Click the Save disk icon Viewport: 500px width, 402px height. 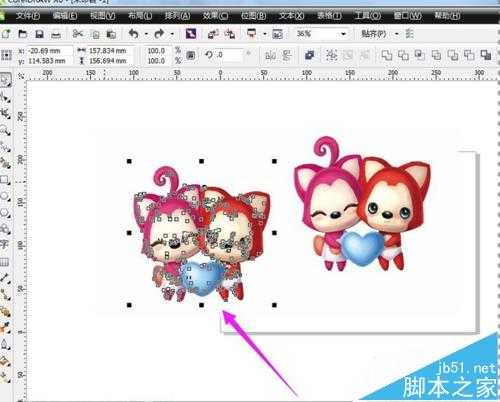(39, 34)
